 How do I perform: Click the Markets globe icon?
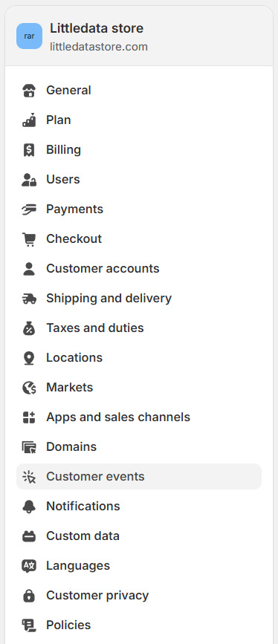[29, 388]
